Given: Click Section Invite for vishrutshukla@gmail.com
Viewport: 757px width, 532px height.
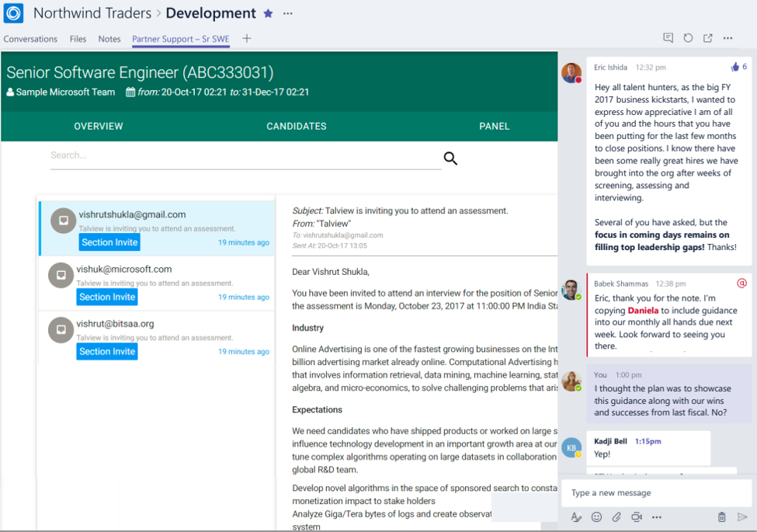Looking at the screenshot, I should coord(109,242).
